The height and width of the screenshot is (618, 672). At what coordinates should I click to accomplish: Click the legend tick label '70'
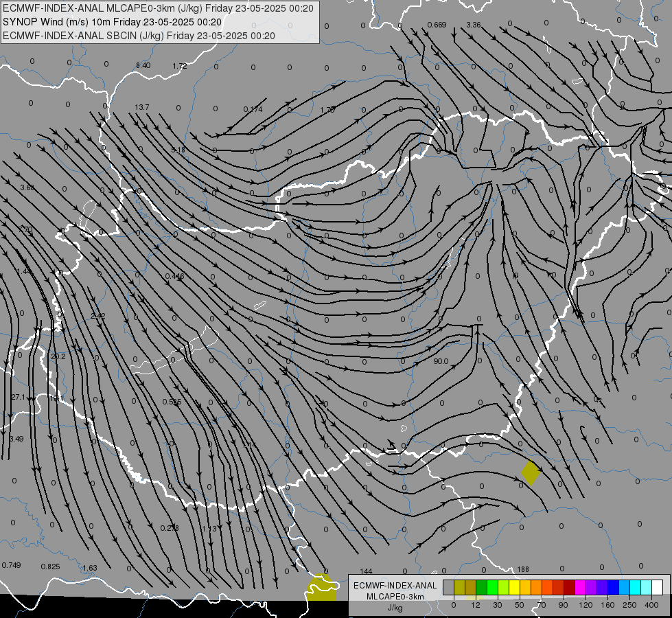[542, 605]
